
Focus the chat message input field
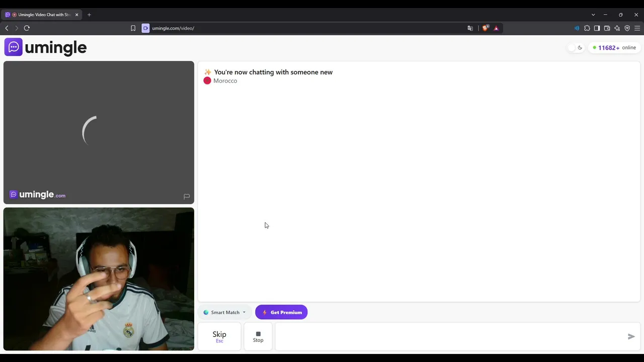coord(450,336)
